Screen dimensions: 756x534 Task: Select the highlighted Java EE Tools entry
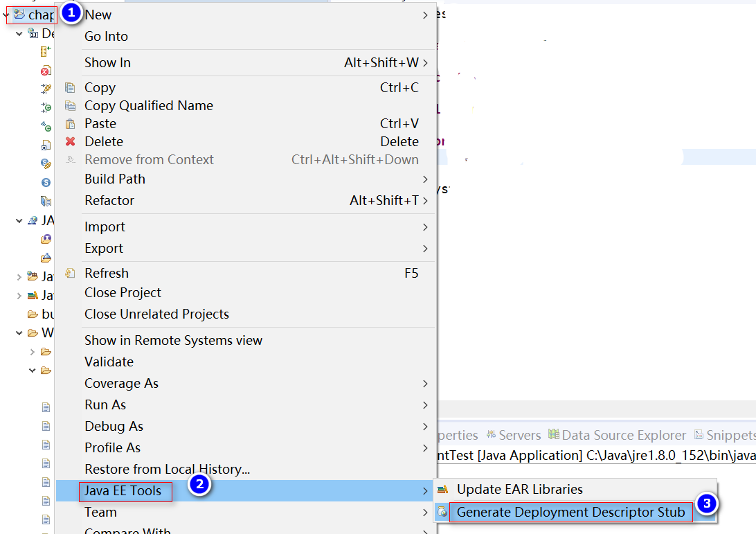click(x=246, y=490)
